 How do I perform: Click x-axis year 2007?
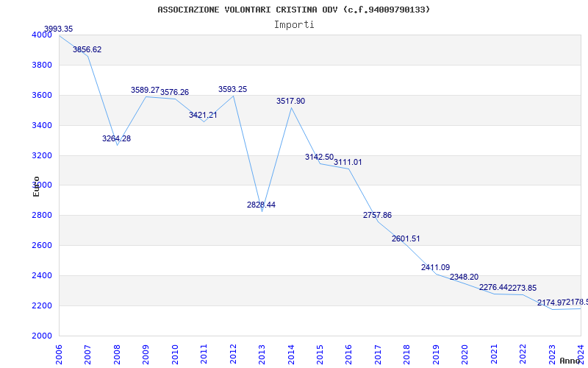[x=87, y=355]
